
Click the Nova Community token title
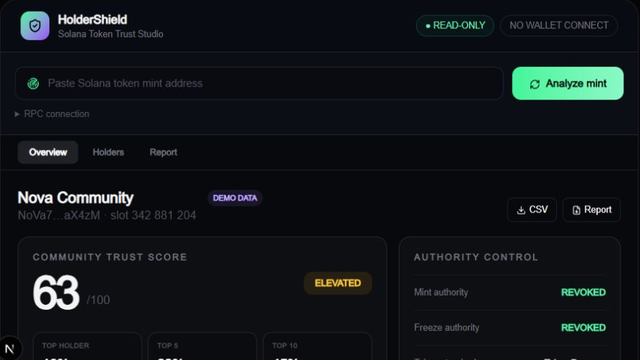pyautogui.click(x=76, y=198)
